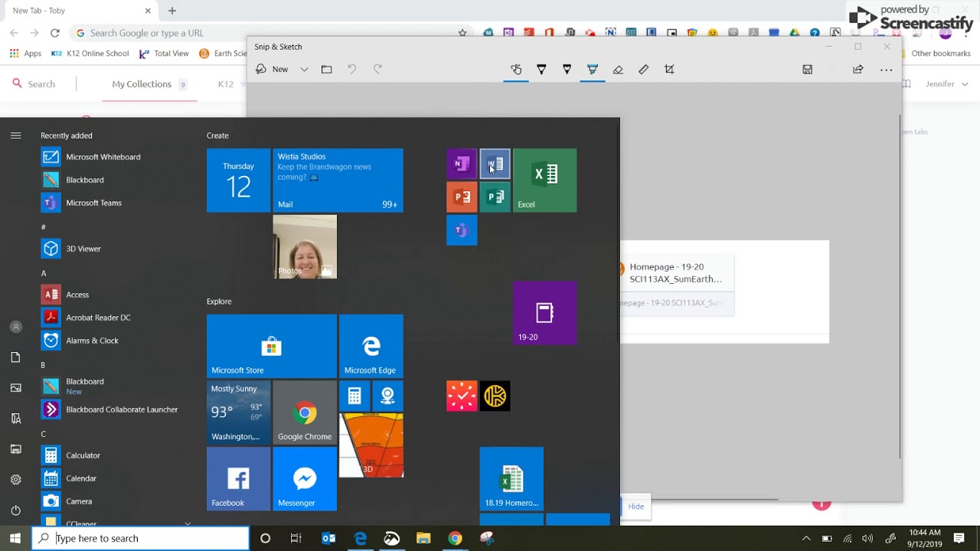The width and height of the screenshot is (980, 551).
Task: Launch the Microsoft Edge tile
Action: coord(371,346)
